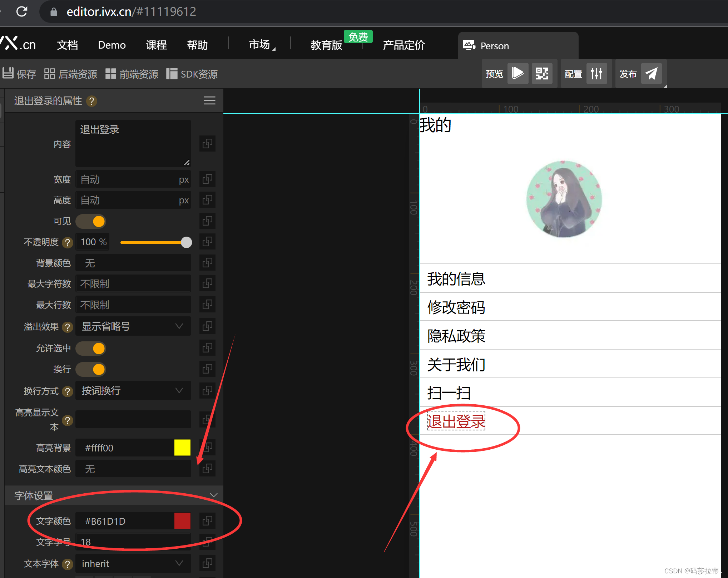The height and width of the screenshot is (578, 728).
Task: Open the 产品定价 menu item
Action: tap(404, 45)
